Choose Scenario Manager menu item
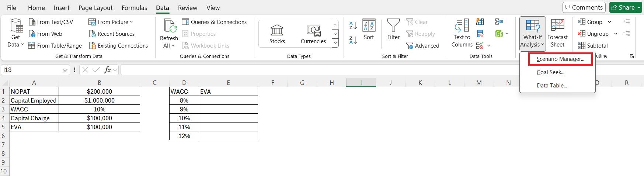The width and height of the screenshot is (644, 176). [560, 59]
